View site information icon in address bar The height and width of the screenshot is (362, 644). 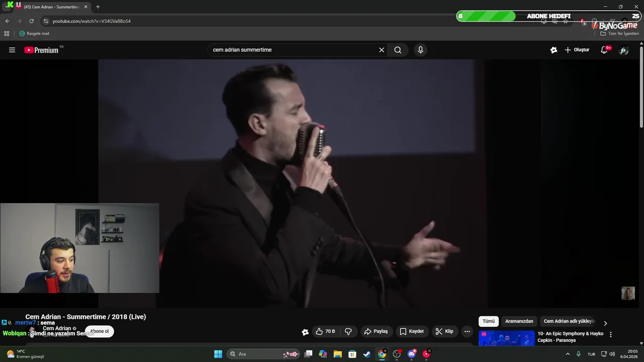(x=46, y=21)
